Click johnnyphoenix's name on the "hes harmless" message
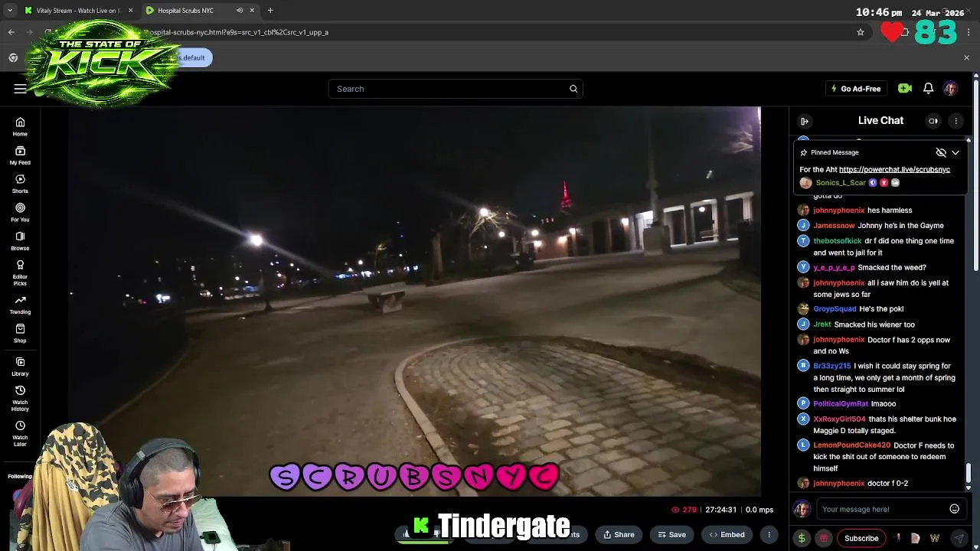Image resolution: width=980 pixels, height=551 pixels. [838, 210]
